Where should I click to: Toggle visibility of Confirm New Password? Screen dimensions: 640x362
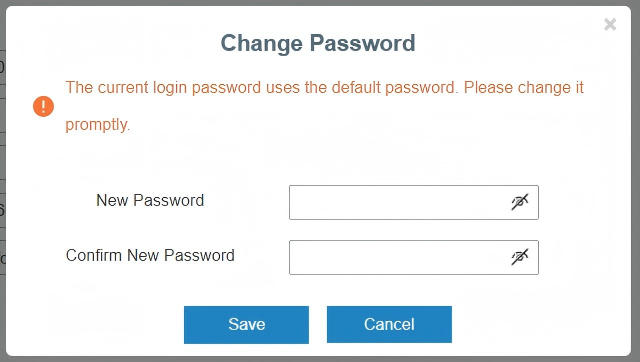coord(520,257)
